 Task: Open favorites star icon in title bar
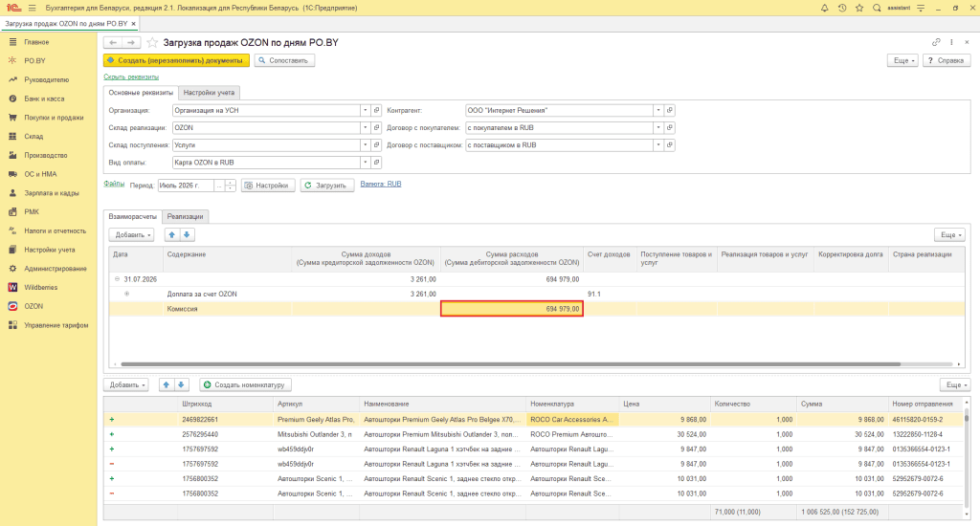(859, 8)
